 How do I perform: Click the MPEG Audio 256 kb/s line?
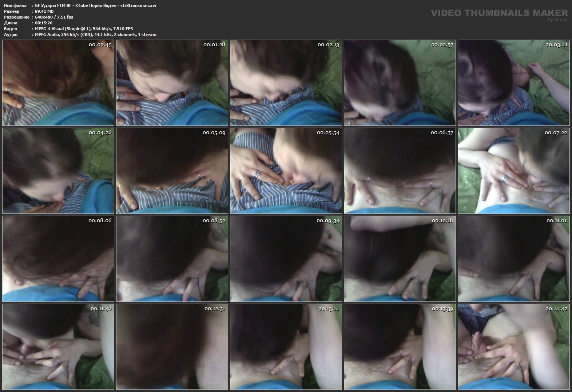pos(95,35)
